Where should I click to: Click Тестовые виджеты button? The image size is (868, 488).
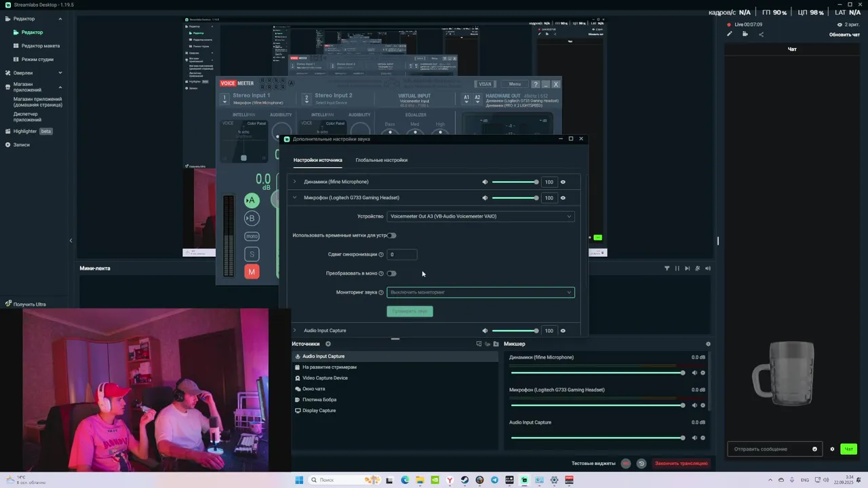(593, 464)
